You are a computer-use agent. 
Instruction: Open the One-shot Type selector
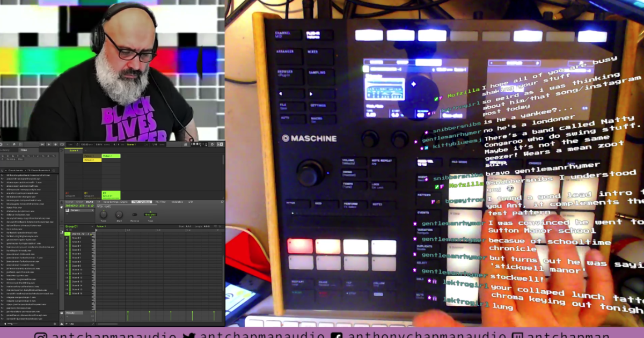coord(150,215)
